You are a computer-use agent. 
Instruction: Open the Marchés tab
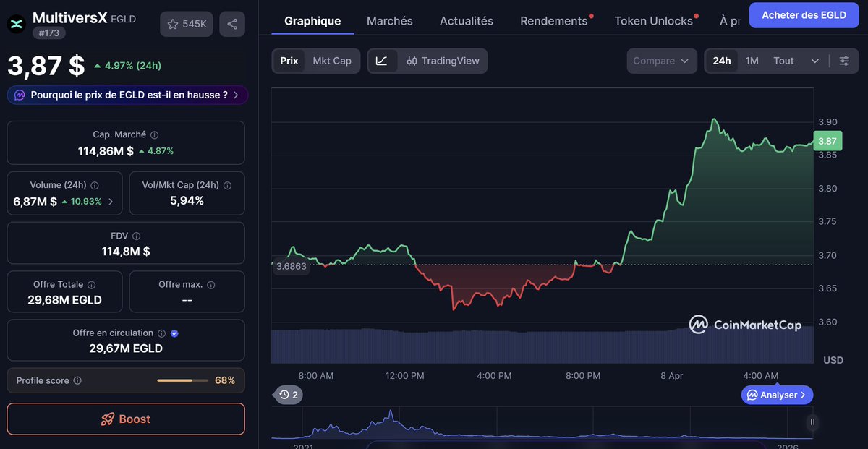390,21
